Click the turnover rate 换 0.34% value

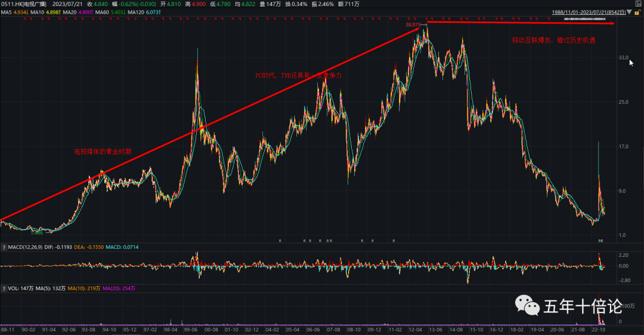(296, 4)
